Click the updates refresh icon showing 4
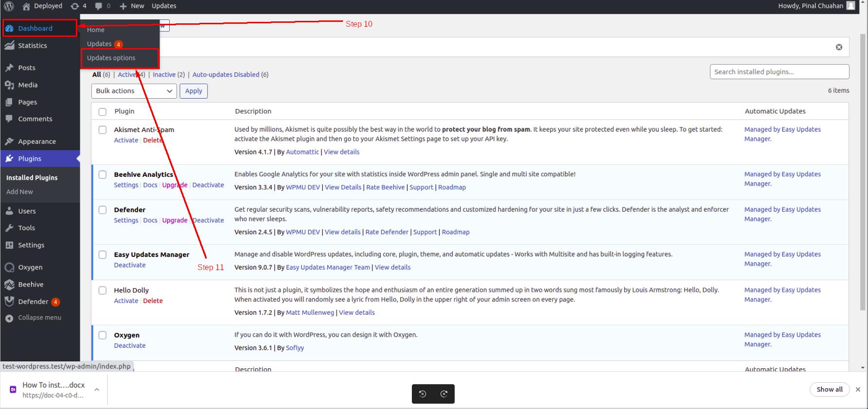 pyautogui.click(x=74, y=6)
